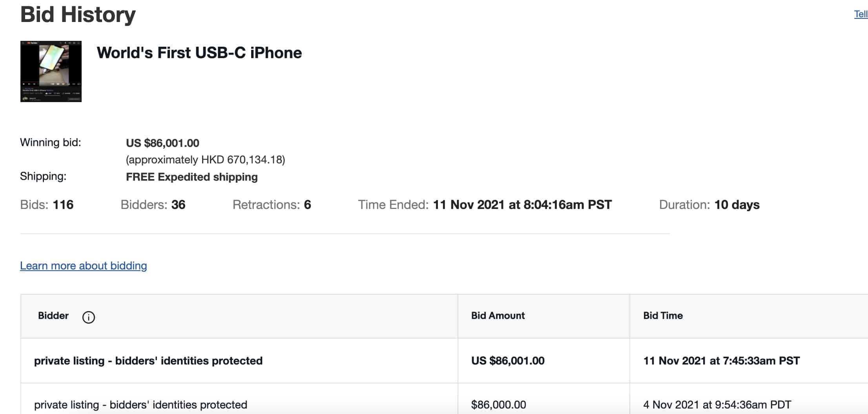Click the Bids: 116 count
The width and height of the screenshot is (868, 414).
(47, 205)
